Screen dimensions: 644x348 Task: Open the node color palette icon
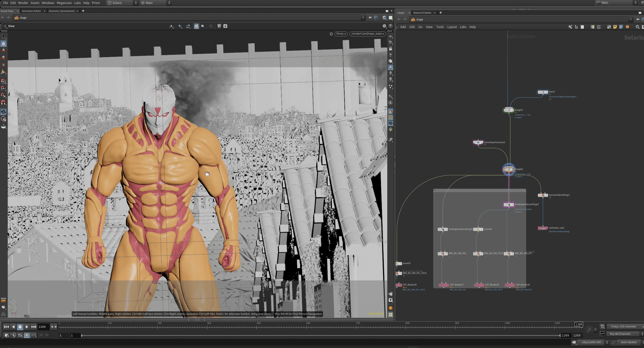[592, 27]
